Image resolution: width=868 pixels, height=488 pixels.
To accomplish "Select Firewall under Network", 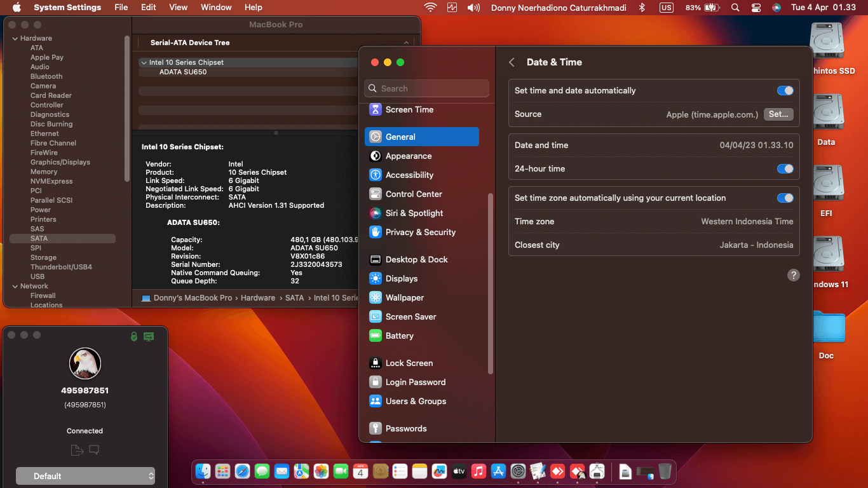I will coord(43,295).
